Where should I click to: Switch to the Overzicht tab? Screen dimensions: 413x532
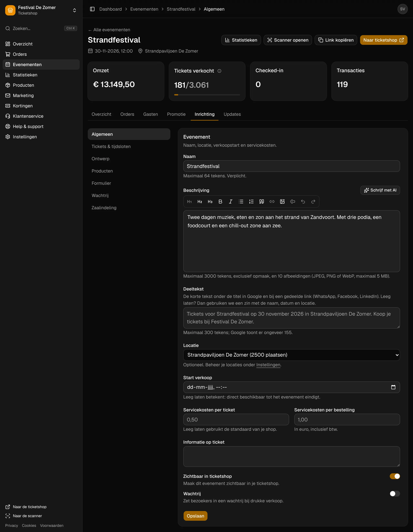point(101,114)
